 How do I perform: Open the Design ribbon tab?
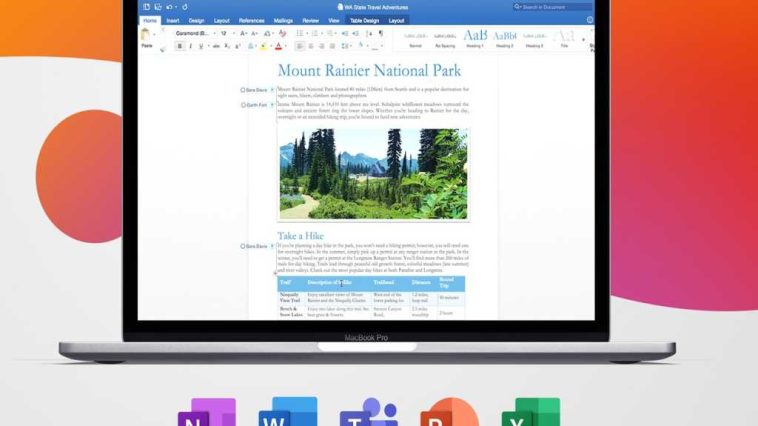(x=196, y=21)
